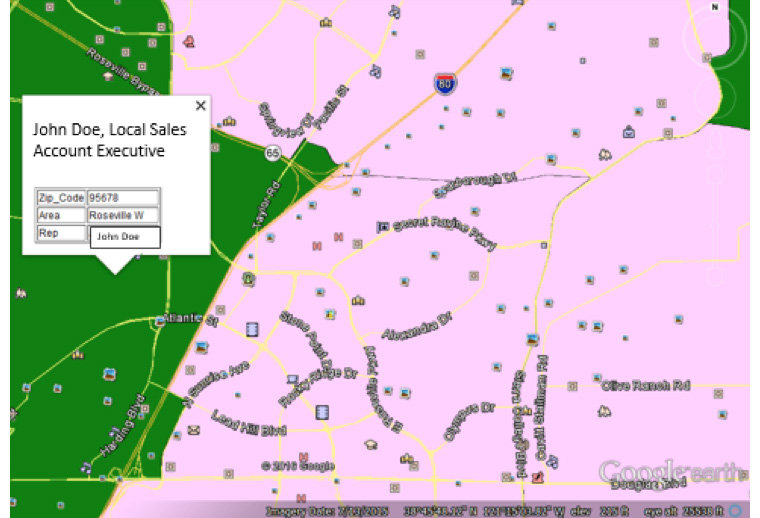Open the photo icon on Atlantic St label
Image resolution: width=760 pixels, height=518 pixels.
point(160,321)
